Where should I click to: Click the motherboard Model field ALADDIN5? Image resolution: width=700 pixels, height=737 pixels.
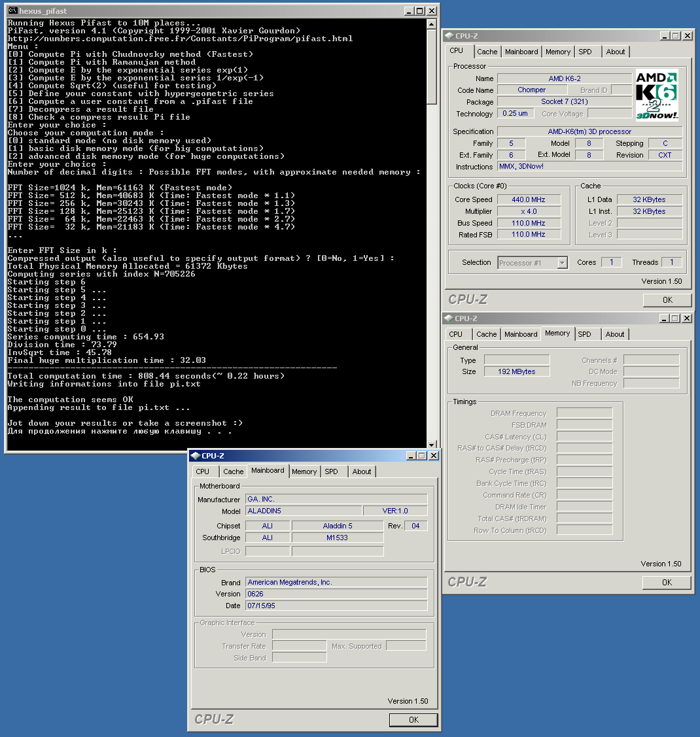[304, 511]
